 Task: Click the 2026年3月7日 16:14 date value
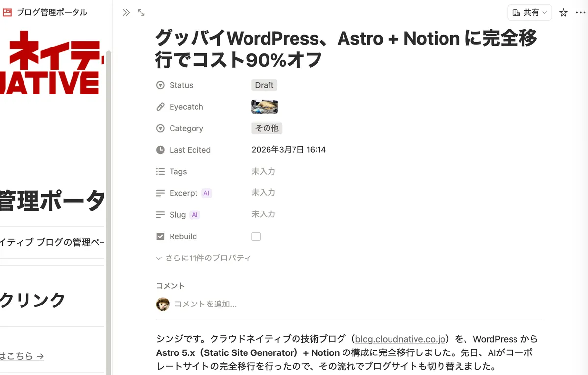point(289,150)
